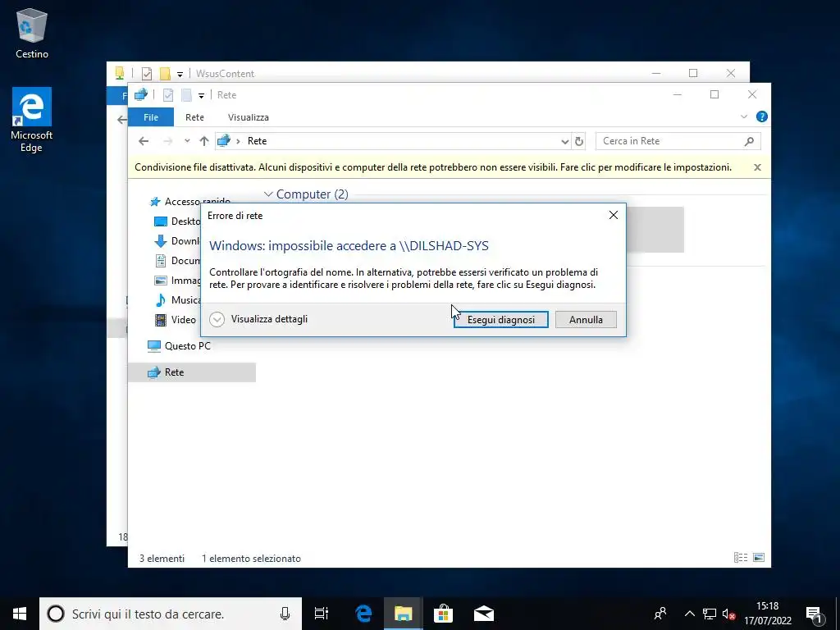The height and width of the screenshot is (630, 840).
Task: Refresh the Rete folder view
Action: [x=578, y=141]
